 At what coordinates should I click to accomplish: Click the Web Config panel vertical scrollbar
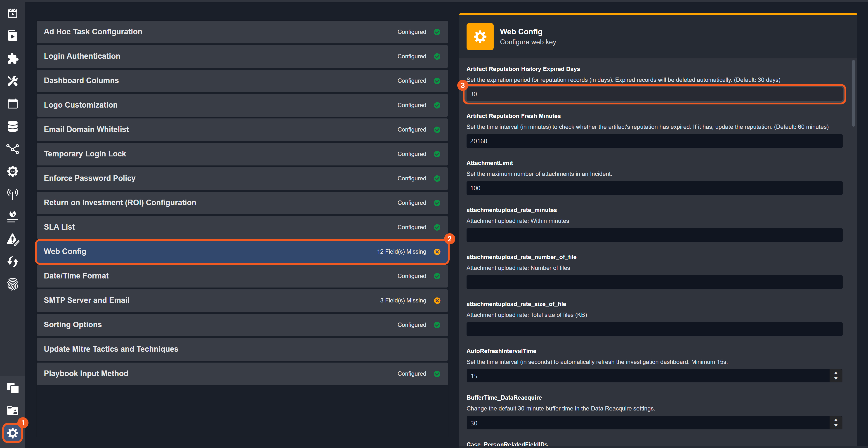pos(853,94)
